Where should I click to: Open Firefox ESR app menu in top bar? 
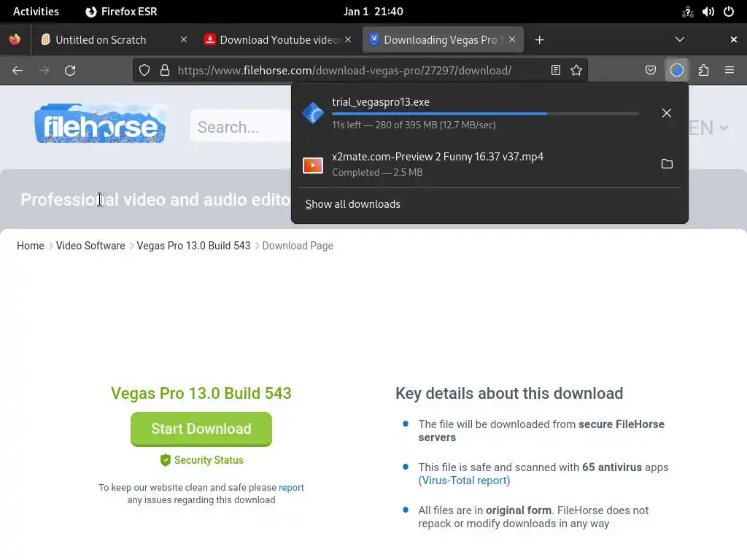click(x=121, y=12)
